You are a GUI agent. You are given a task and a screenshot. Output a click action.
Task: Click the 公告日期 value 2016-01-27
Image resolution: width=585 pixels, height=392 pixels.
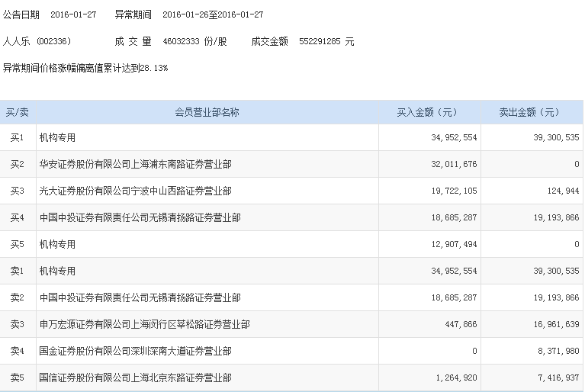pyautogui.click(x=73, y=14)
